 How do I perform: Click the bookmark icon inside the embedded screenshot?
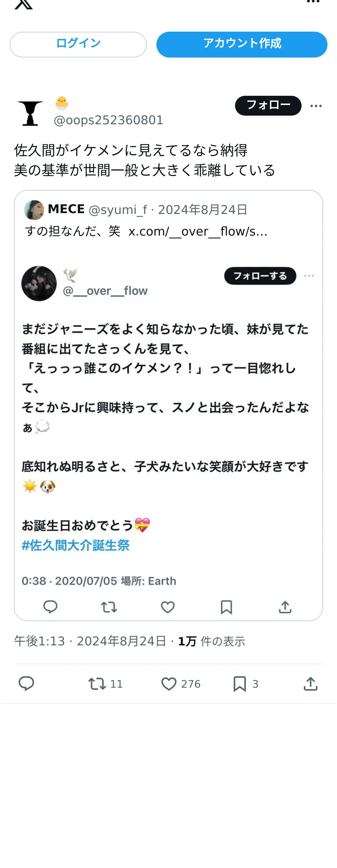(226, 607)
